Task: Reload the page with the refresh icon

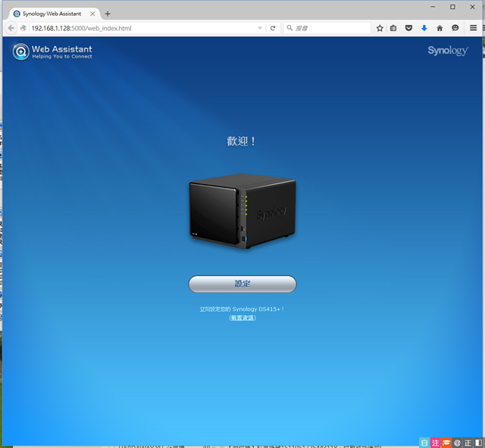Action: [273, 28]
